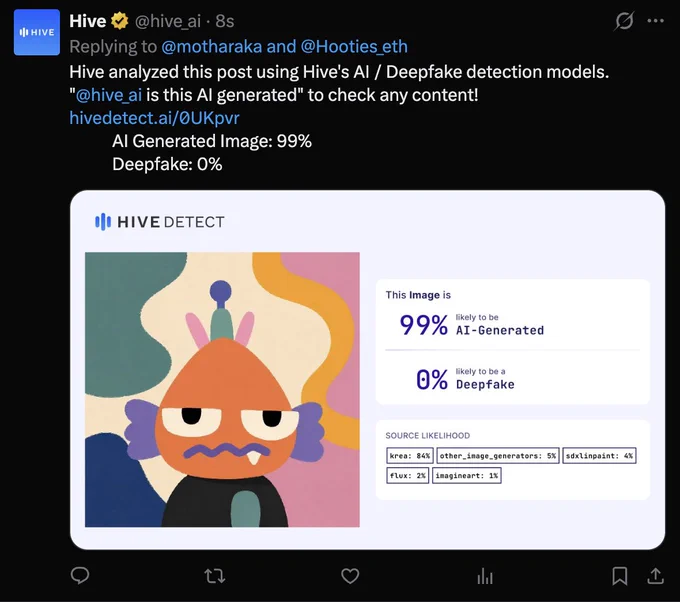Click the gold verified badge
680x602 pixels.
(x=120, y=21)
